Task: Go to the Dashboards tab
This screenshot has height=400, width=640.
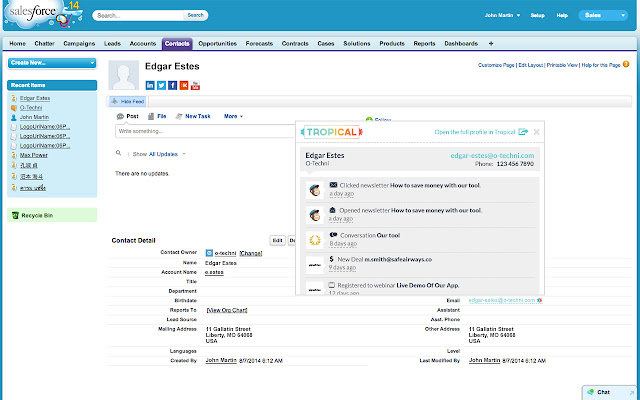Action: pyautogui.click(x=463, y=44)
